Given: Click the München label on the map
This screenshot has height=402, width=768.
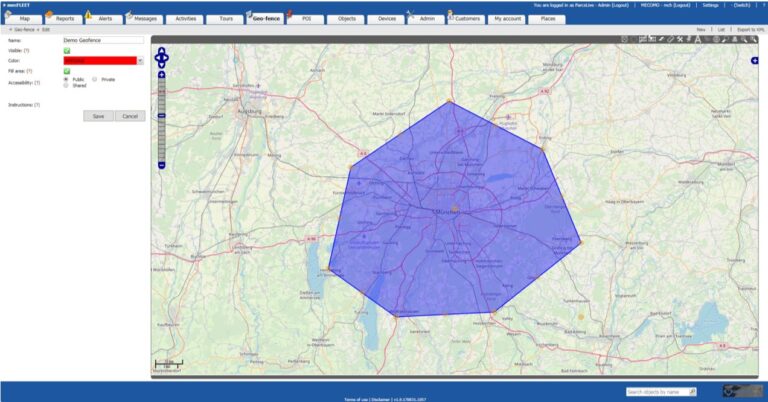Looking at the screenshot, I should click(x=446, y=212).
